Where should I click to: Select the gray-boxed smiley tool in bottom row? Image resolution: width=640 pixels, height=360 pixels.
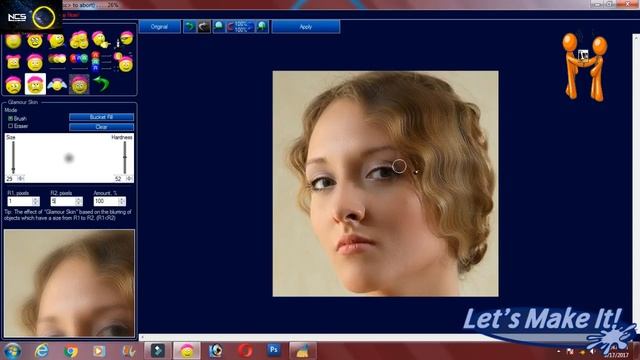(x=79, y=84)
